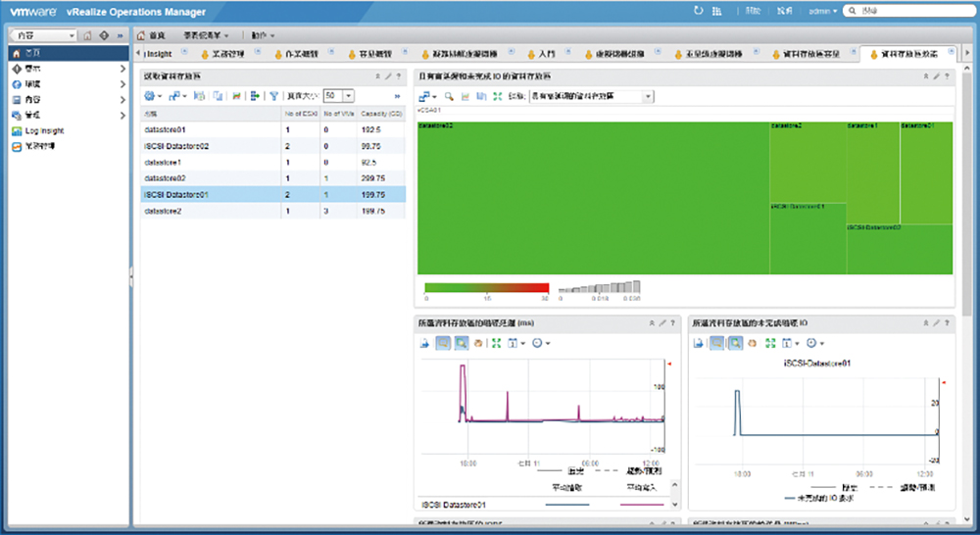Open the gear dropdown in datastore list toolbar

coord(153,96)
